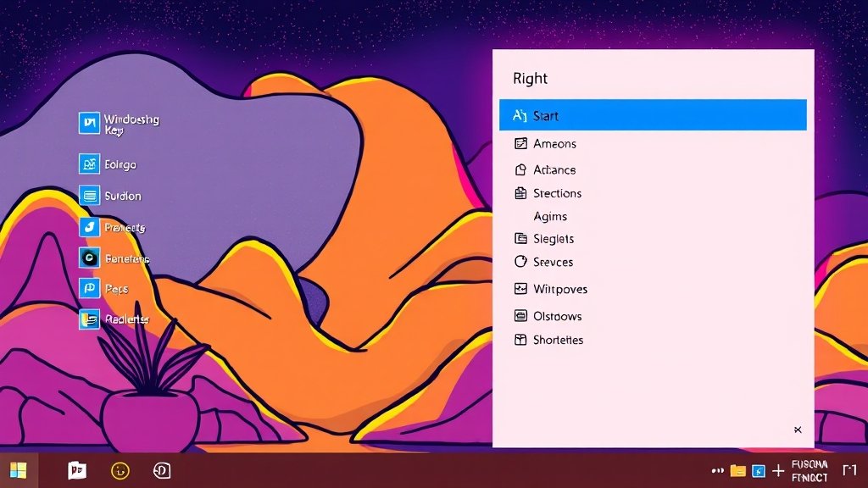Screen dimensions: 868x488
Task: Open the Redlertes folder icon on desktop
Action: pyautogui.click(x=90, y=319)
